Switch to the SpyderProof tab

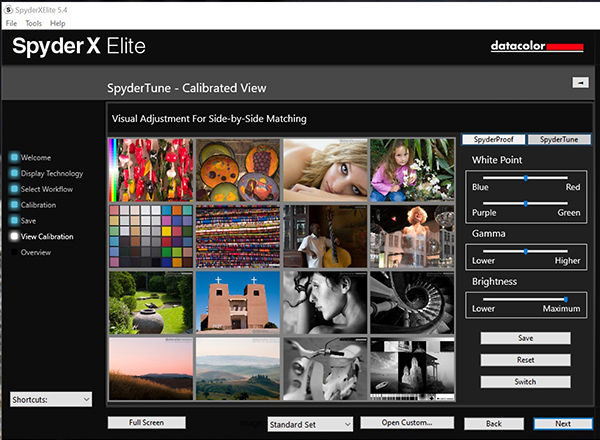(x=492, y=140)
